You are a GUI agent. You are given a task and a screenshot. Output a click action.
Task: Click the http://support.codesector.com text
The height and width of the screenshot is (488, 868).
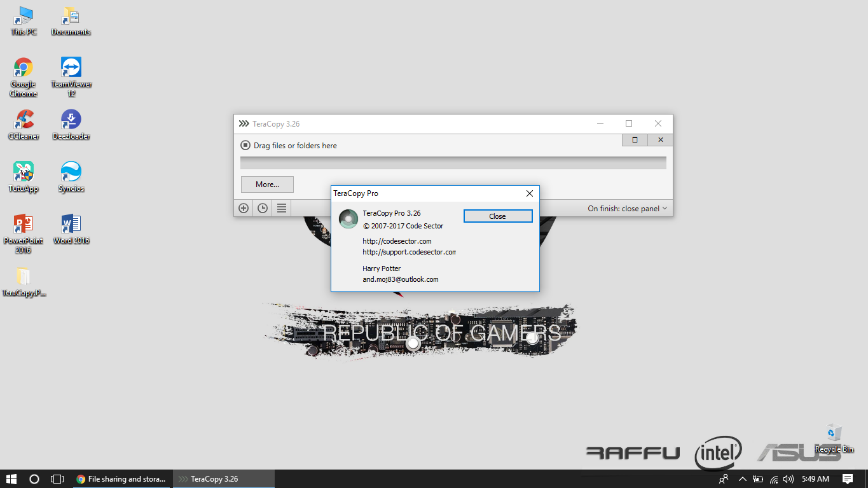coord(409,252)
